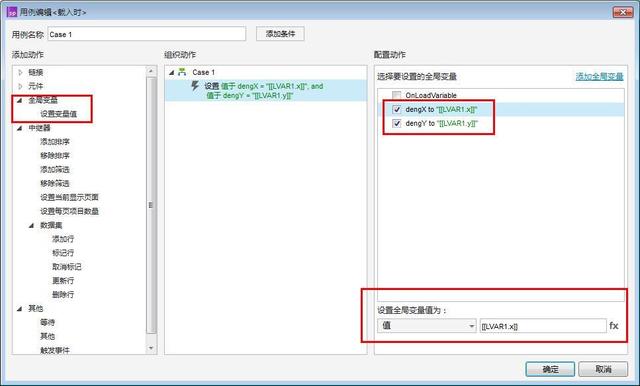This screenshot has width=640, height=386.
Task: Select the set dengX action row in Case 1
Action: click(266, 91)
